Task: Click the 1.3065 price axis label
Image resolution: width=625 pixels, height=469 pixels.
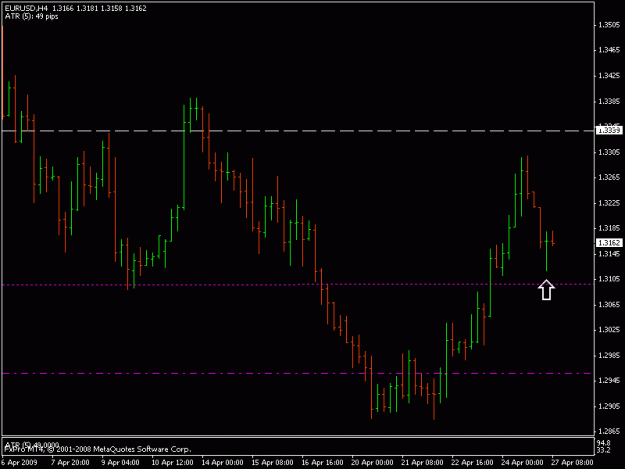Action: (x=609, y=305)
